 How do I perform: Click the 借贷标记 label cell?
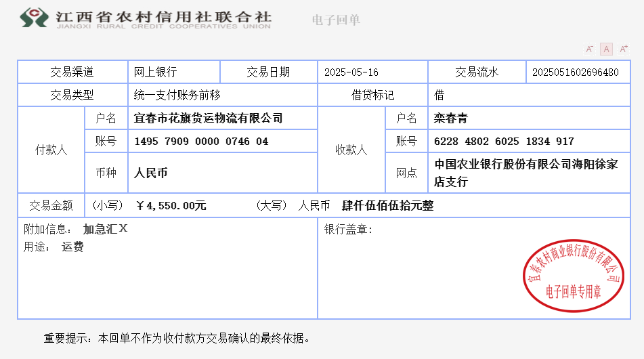coord(372,96)
